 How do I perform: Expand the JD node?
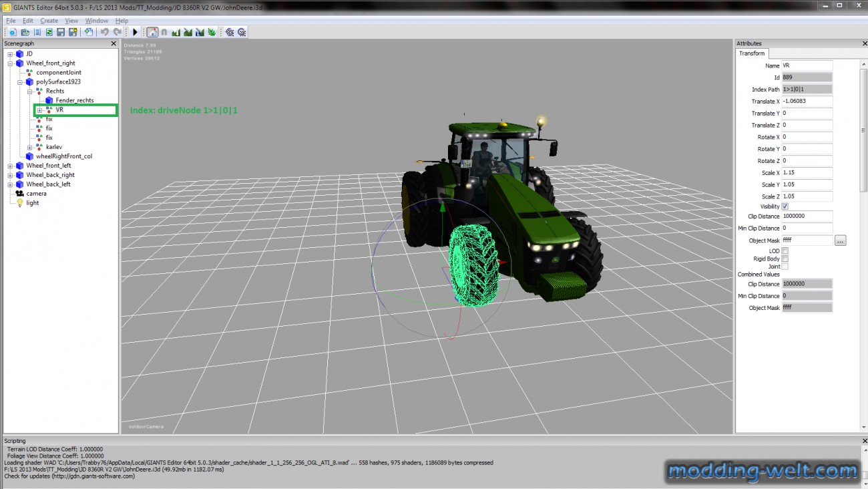tap(11, 54)
